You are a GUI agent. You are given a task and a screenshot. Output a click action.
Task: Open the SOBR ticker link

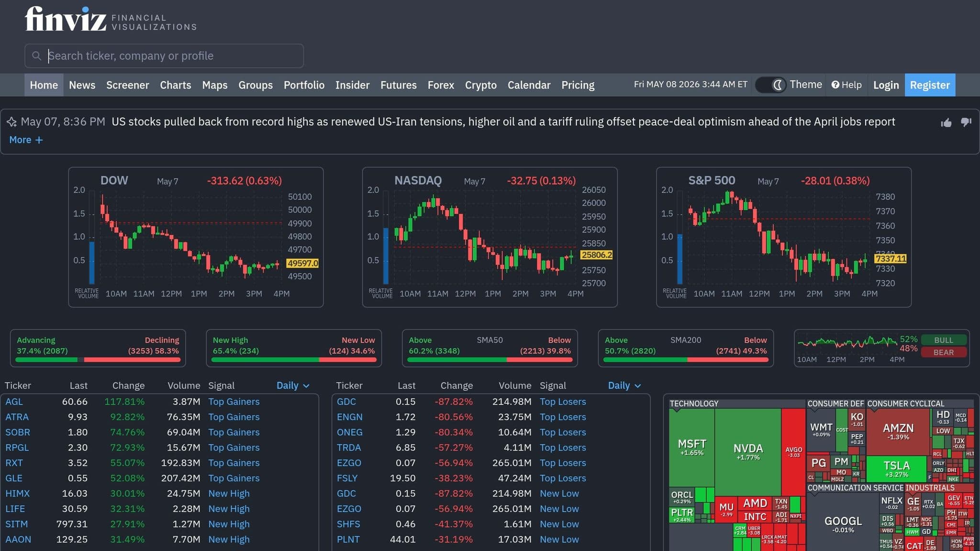coord(17,432)
